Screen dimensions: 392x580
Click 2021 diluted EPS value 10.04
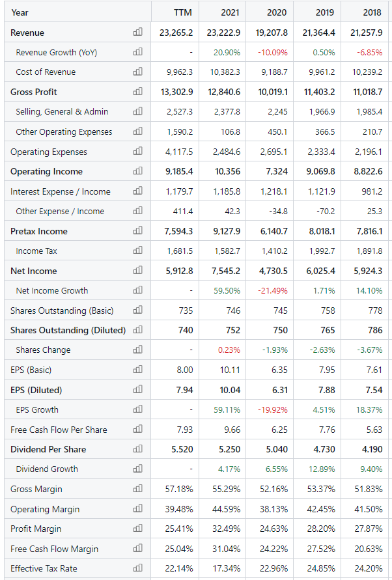pyautogui.click(x=230, y=390)
